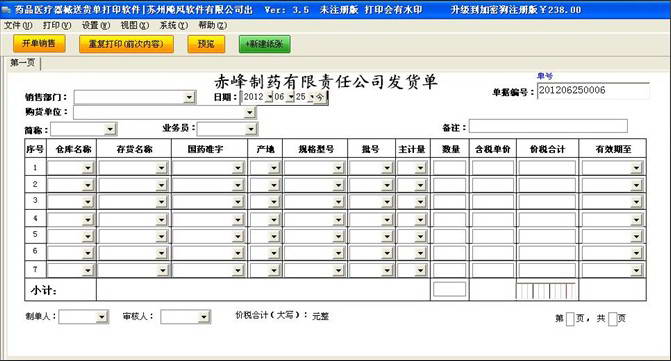Click row 1 数量 input field
Screen dimensions: 671x361
(449, 168)
